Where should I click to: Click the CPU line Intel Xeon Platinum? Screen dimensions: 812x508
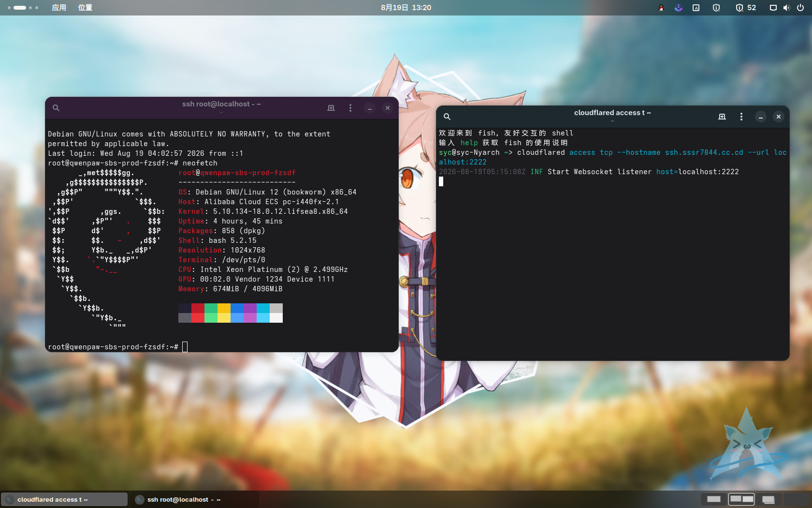263,269
